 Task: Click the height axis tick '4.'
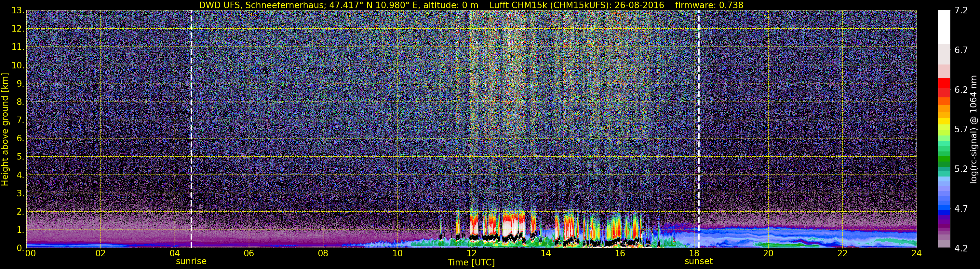point(20,175)
